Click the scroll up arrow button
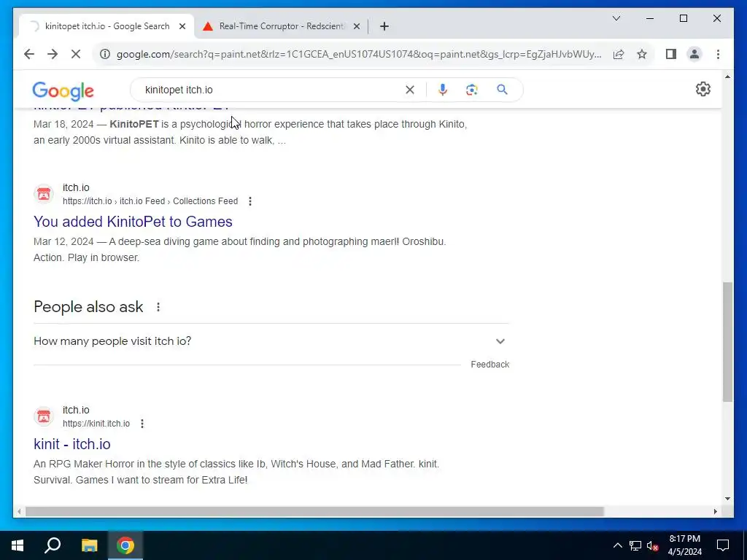 727,76
